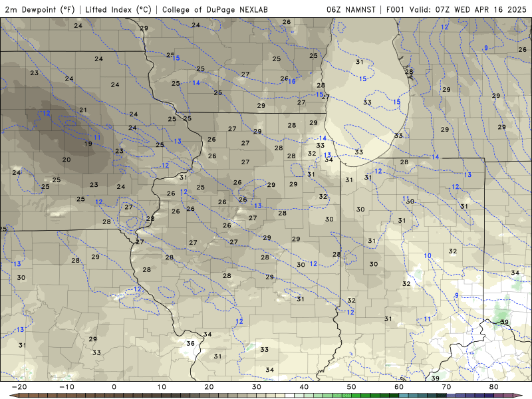Click the colorbar tick label "80"
The width and height of the screenshot is (532, 399).
click(x=494, y=387)
